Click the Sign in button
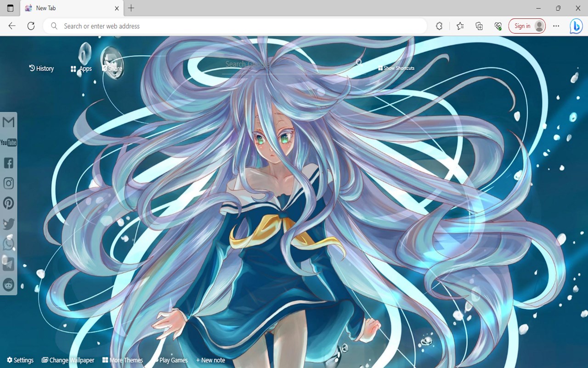 [x=527, y=26]
